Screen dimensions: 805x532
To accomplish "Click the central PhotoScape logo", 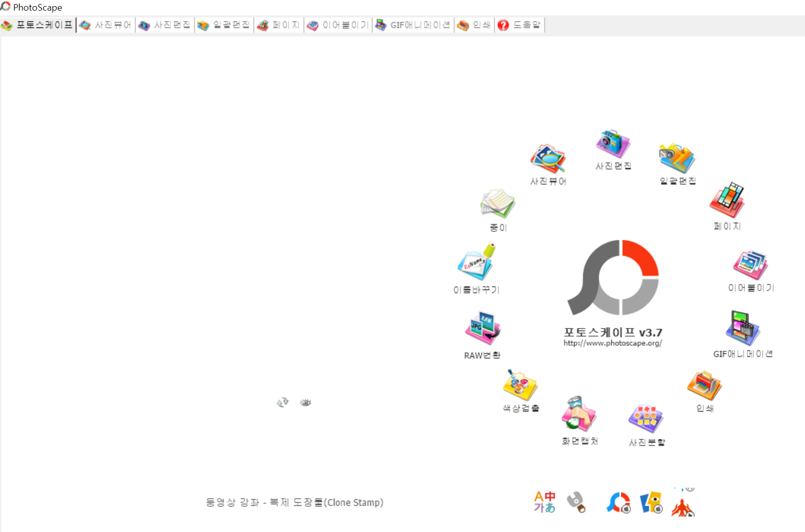I will pos(613,277).
